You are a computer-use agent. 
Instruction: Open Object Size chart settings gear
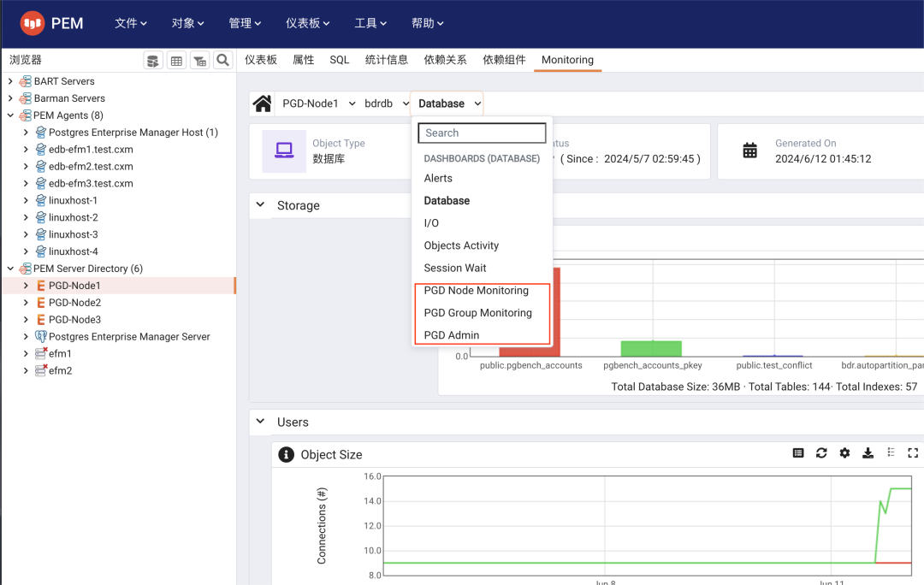click(844, 453)
